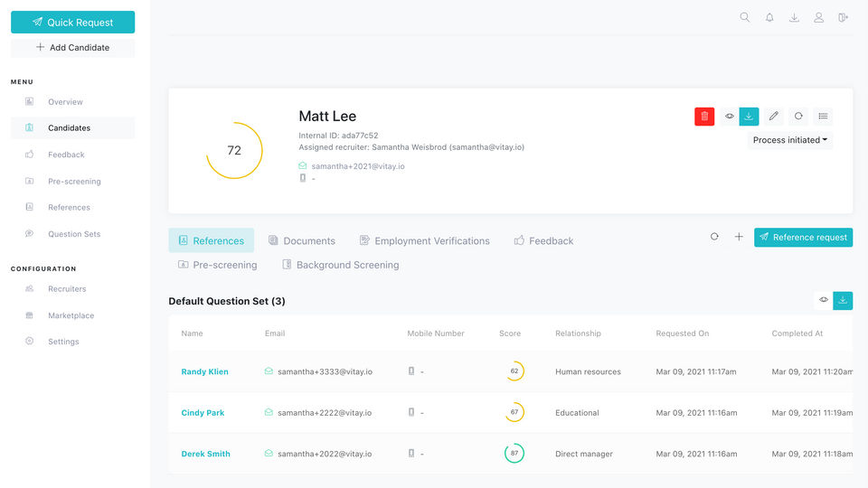Edit candidate using the pencil icon
The width and height of the screenshot is (868, 488).
coord(773,117)
